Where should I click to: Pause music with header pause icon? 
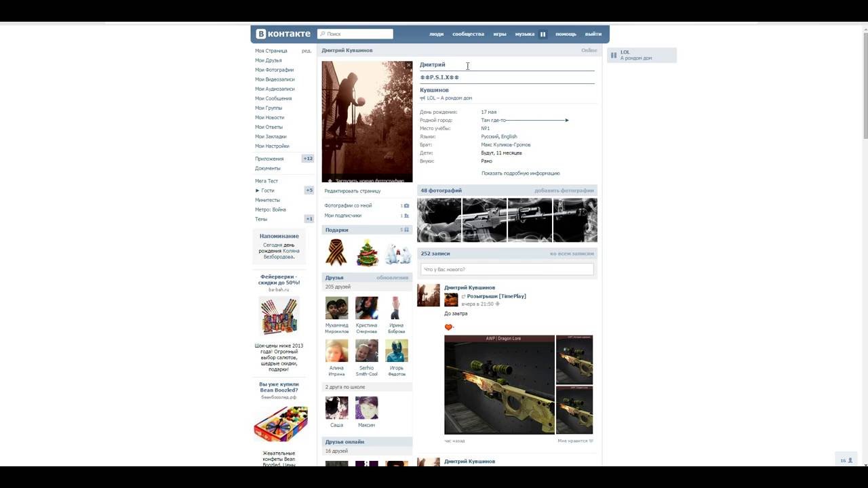tap(542, 34)
